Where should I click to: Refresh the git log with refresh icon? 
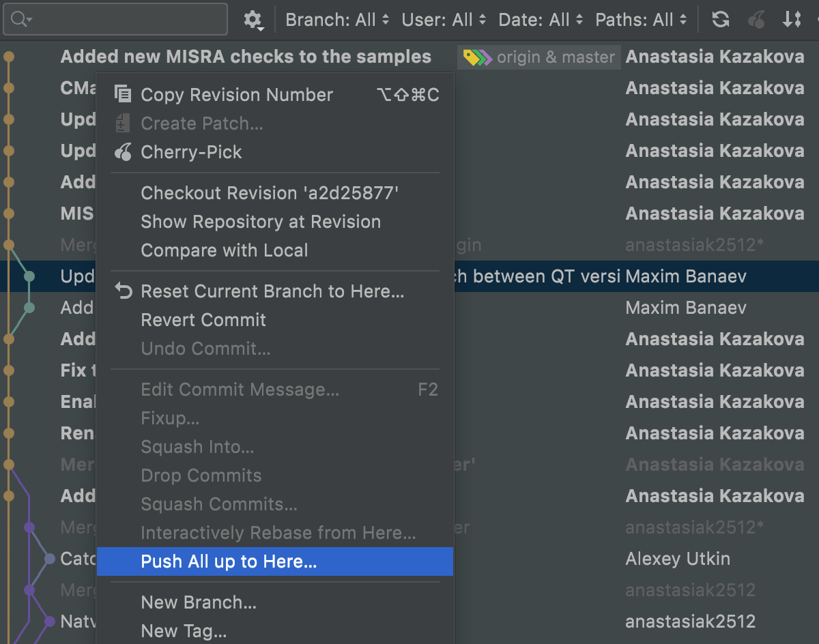pyautogui.click(x=721, y=19)
